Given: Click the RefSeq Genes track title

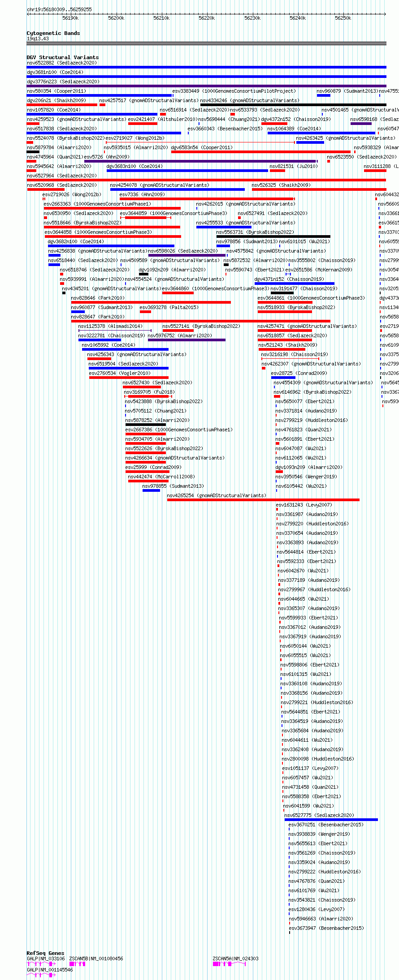Looking at the screenshot, I should tap(45, 953).
